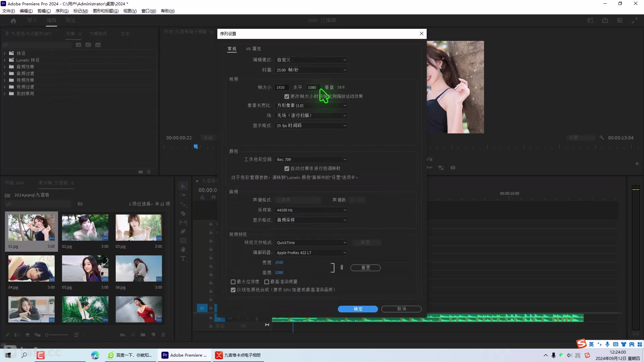The height and width of the screenshot is (362, 644).
Task: Select the 05.jpg thumbnail in the project bin
Action: coord(85,268)
